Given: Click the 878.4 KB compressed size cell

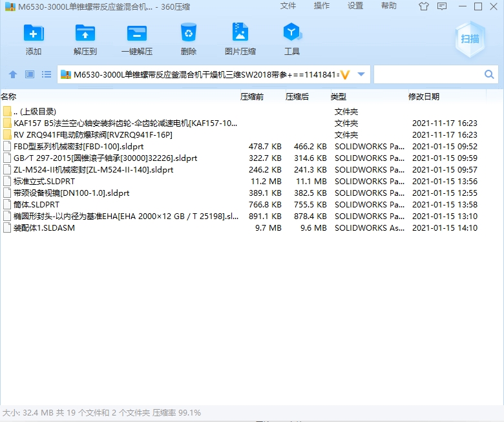Looking at the screenshot, I should 310,216.
